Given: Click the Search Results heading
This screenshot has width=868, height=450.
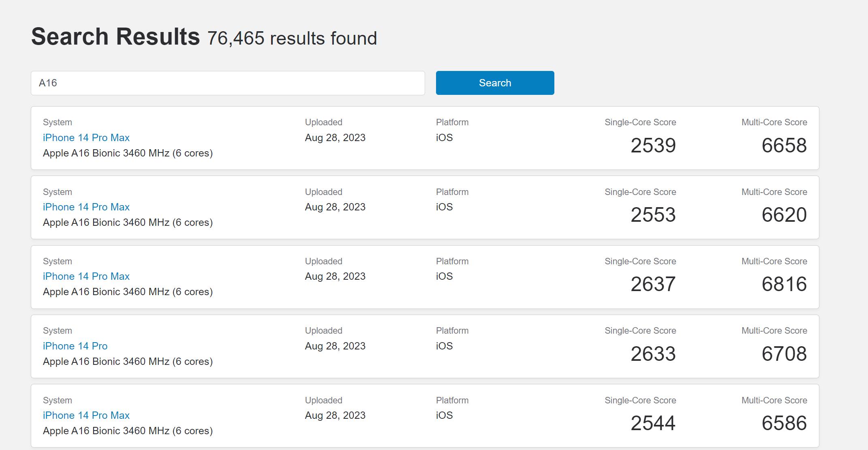Looking at the screenshot, I should pos(115,36).
